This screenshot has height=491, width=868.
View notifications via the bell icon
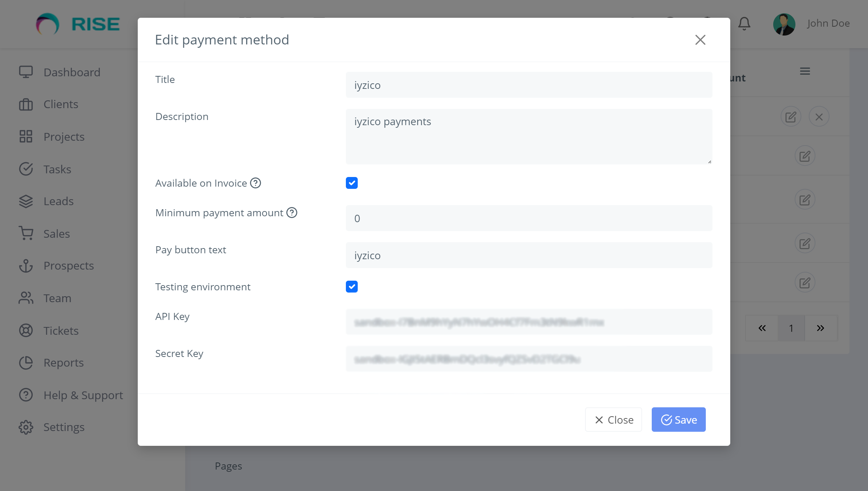click(744, 24)
